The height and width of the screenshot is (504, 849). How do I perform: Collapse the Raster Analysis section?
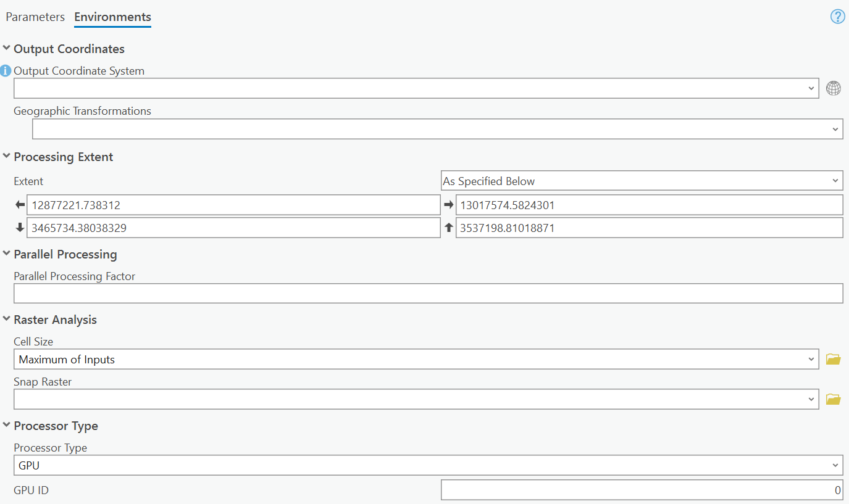pyautogui.click(x=7, y=319)
